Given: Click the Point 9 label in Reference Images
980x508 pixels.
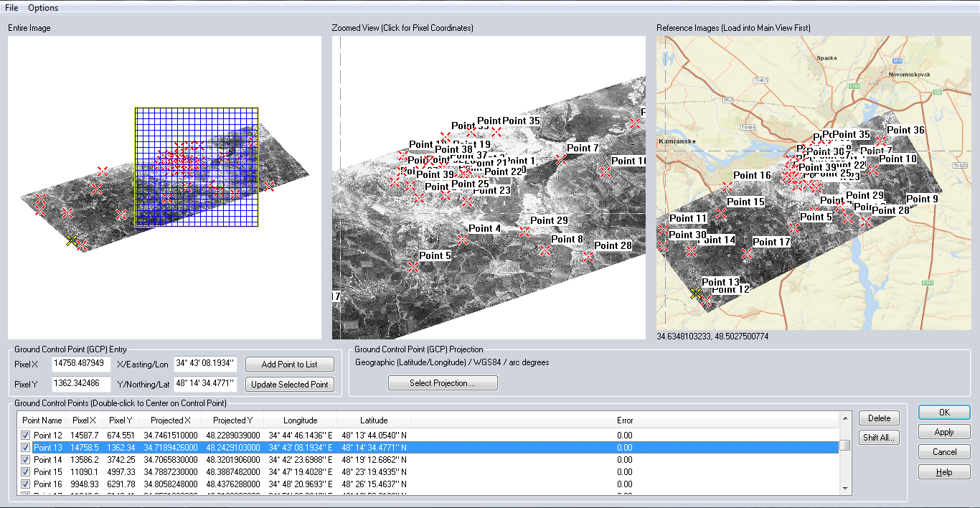Looking at the screenshot, I should (922, 199).
